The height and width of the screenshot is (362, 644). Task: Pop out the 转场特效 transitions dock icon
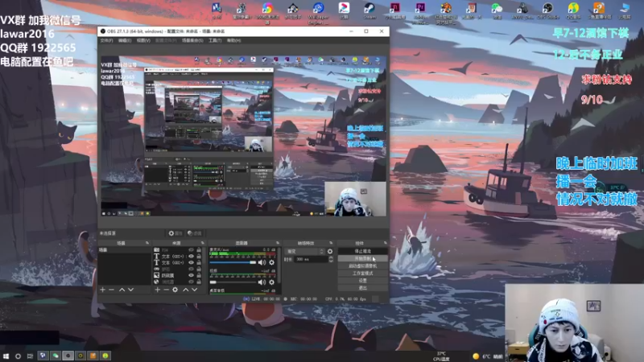coord(331,243)
